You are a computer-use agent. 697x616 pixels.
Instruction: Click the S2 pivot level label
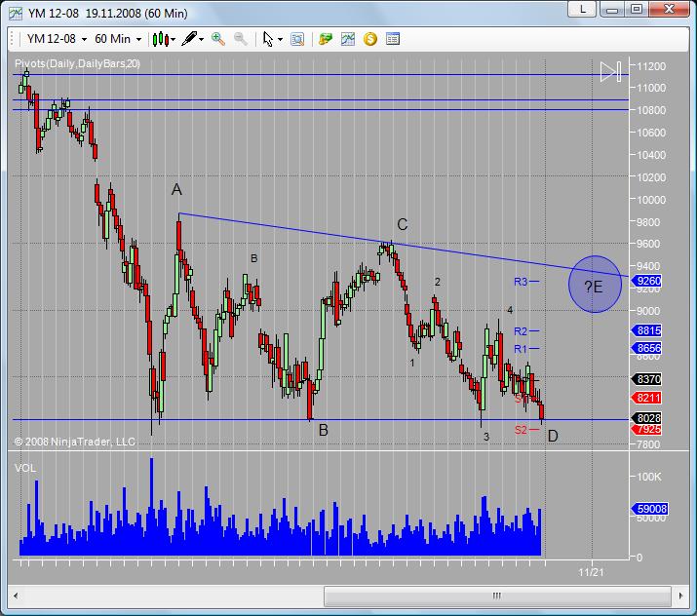(521, 430)
